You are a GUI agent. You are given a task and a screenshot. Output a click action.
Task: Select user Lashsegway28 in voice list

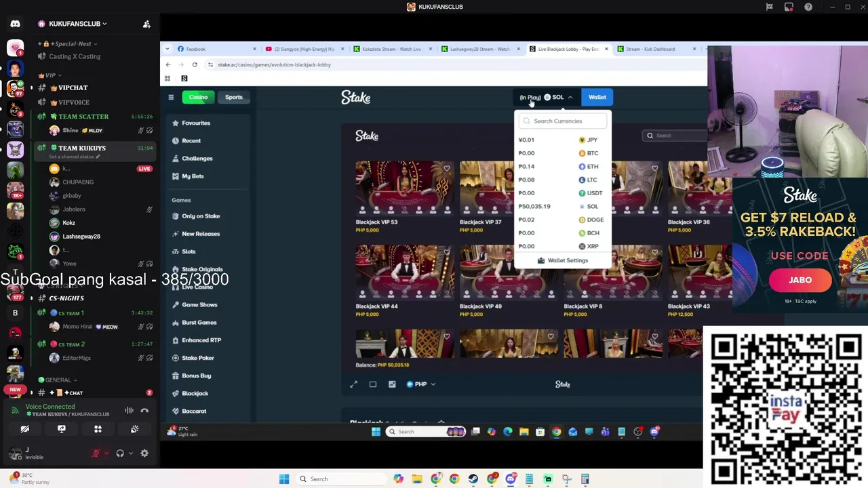tap(81, 237)
